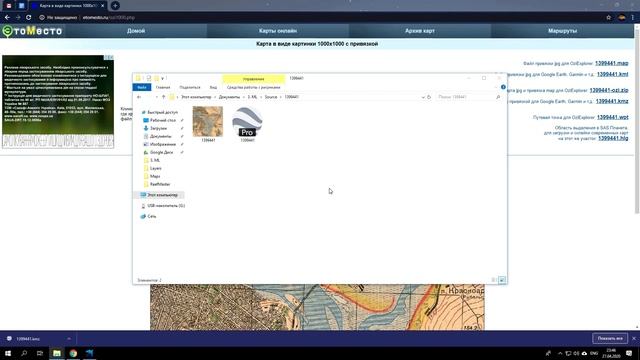Click the quick access toolbar customize arrow
The height and width of the screenshot is (360, 640).
click(x=162, y=78)
